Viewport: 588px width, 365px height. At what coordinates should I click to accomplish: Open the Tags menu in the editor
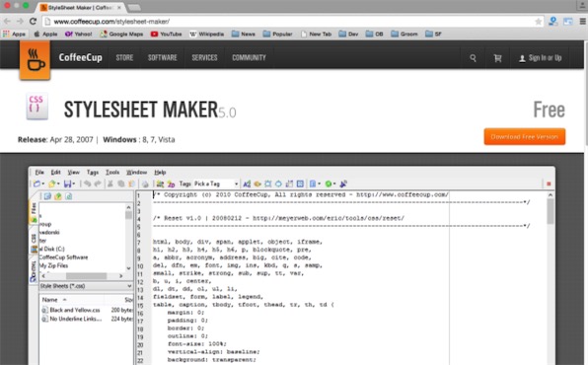coord(93,173)
